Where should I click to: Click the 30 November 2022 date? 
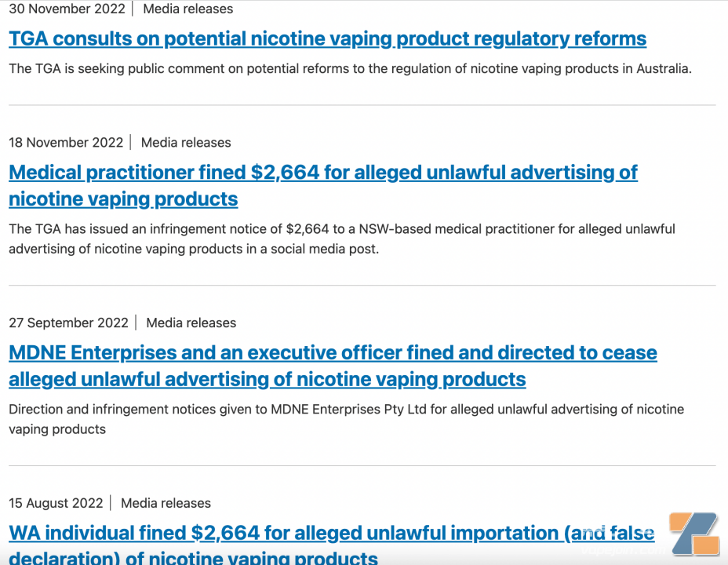[x=66, y=9]
